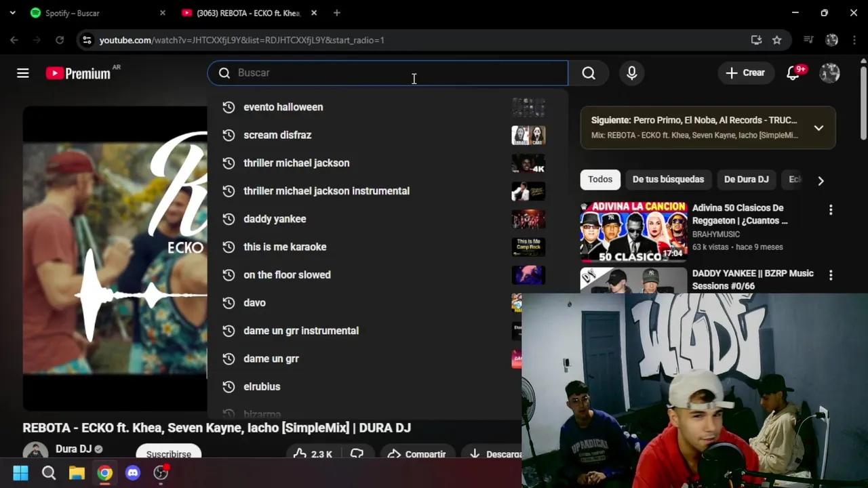Select suggestion 'dame un grr instrumental'
The width and height of the screenshot is (868, 488).
coord(366,331)
